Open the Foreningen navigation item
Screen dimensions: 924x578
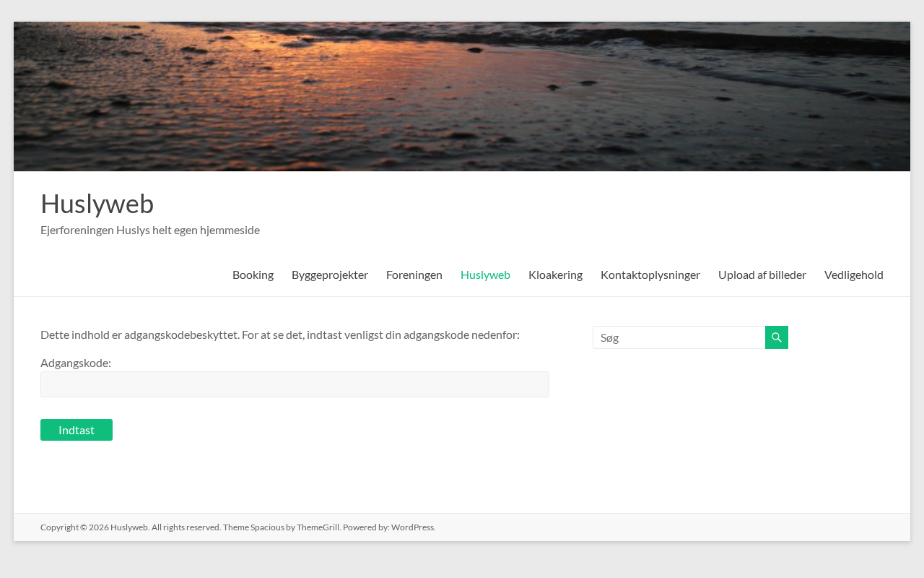pos(414,275)
